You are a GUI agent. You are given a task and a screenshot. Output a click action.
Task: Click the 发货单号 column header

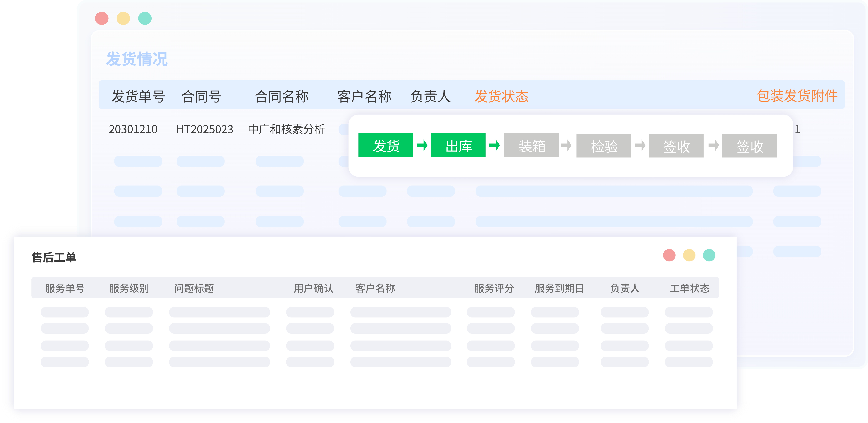pos(138,96)
